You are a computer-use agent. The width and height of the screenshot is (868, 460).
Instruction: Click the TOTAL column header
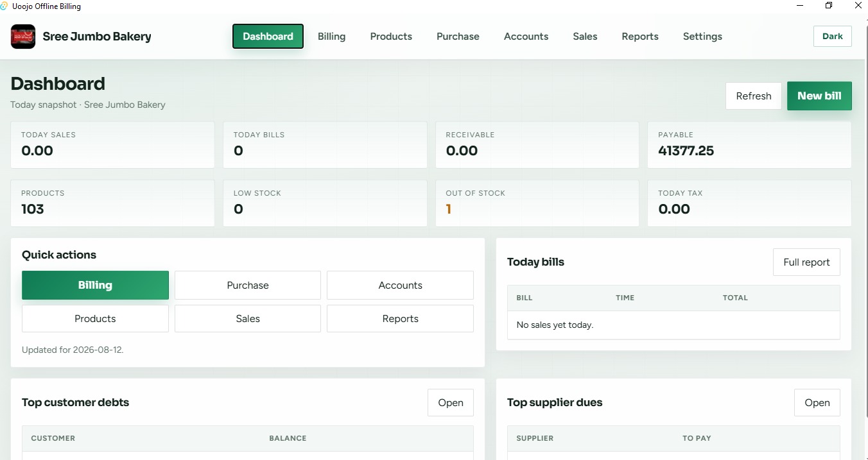[x=735, y=298]
